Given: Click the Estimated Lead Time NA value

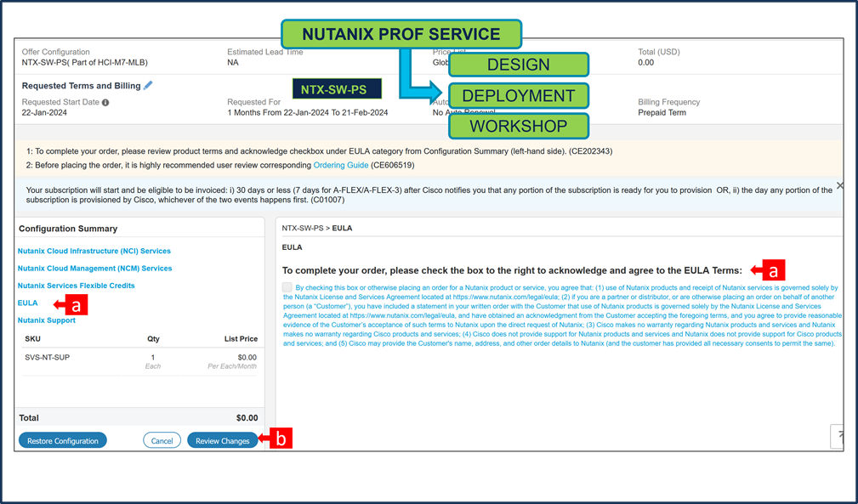Looking at the screenshot, I should pyautogui.click(x=232, y=62).
